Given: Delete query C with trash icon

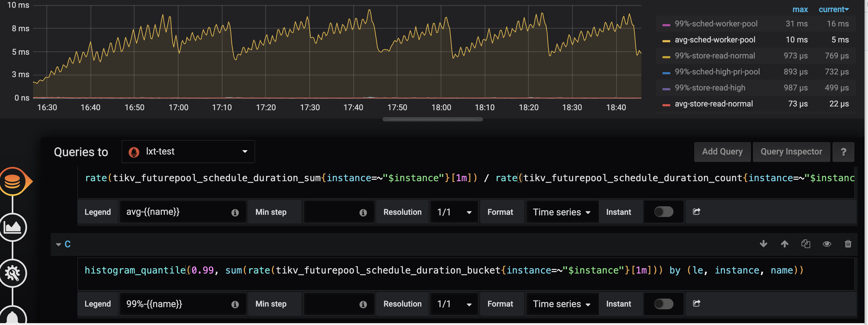Looking at the screenshot, I should [848, 244].
